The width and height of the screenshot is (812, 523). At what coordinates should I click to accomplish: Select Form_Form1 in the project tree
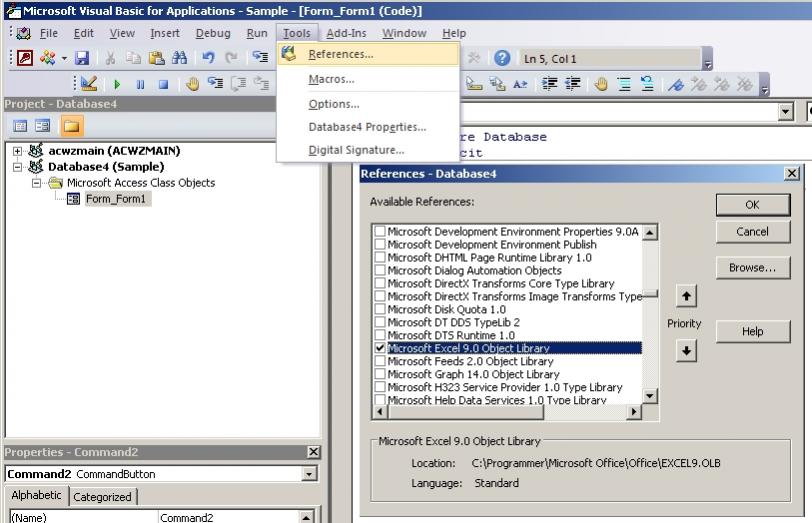116,199
